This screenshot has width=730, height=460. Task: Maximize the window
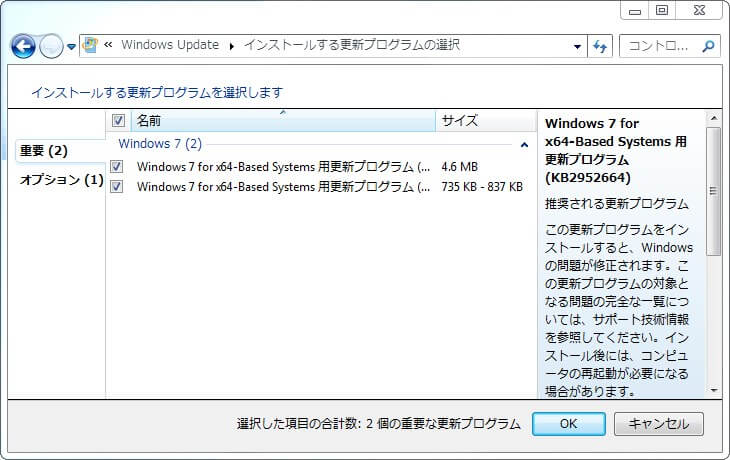click(662, 11)
